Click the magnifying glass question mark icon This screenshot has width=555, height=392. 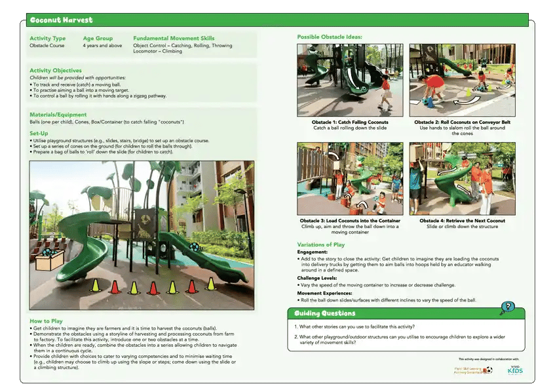pos(508,306)
